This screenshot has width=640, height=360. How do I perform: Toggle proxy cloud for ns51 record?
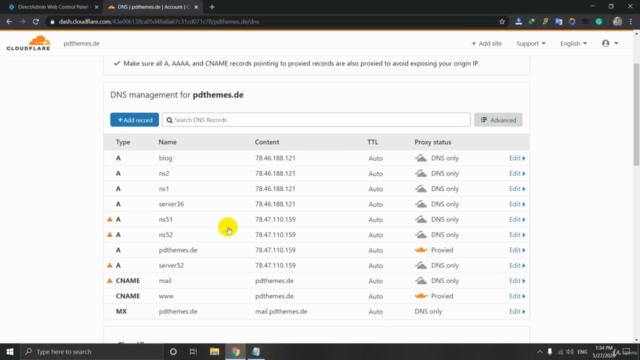click(x=421, y=219)
